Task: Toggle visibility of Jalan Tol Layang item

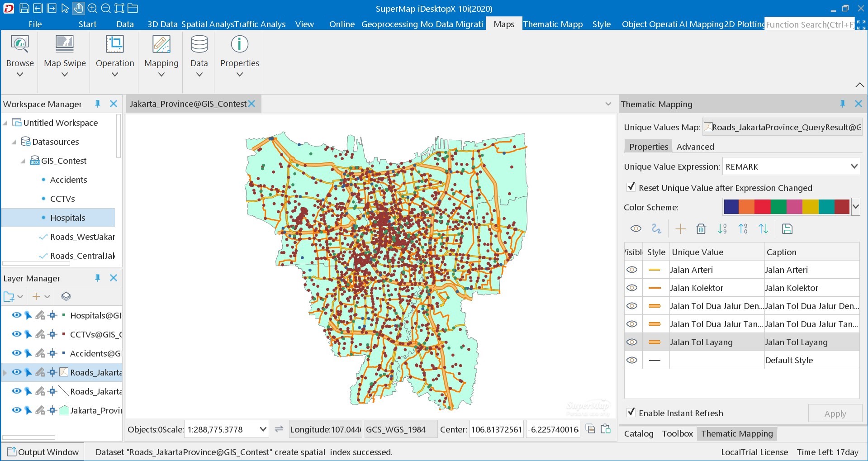Action: click(632, 342)
